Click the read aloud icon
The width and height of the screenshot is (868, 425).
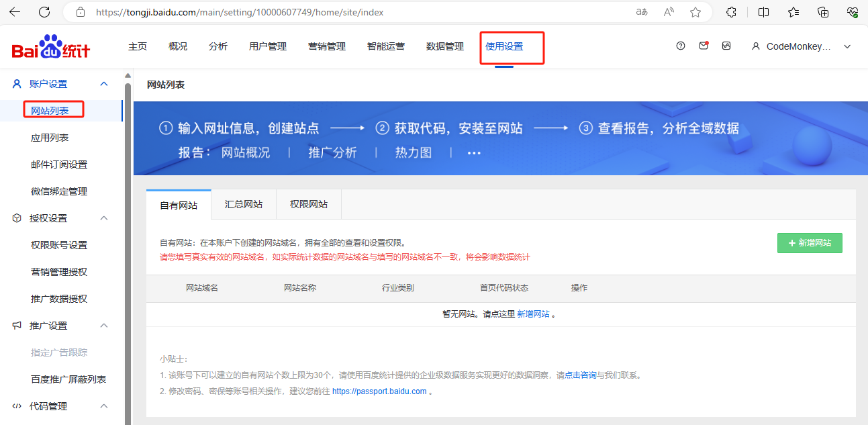[x=669, y=12]
